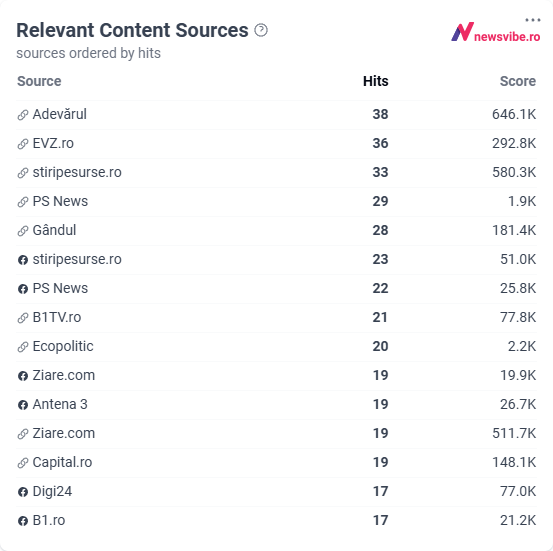Open the three-dots widget options menu
The height and width of the screenshot is (551, 553).
tap(533, 20)
